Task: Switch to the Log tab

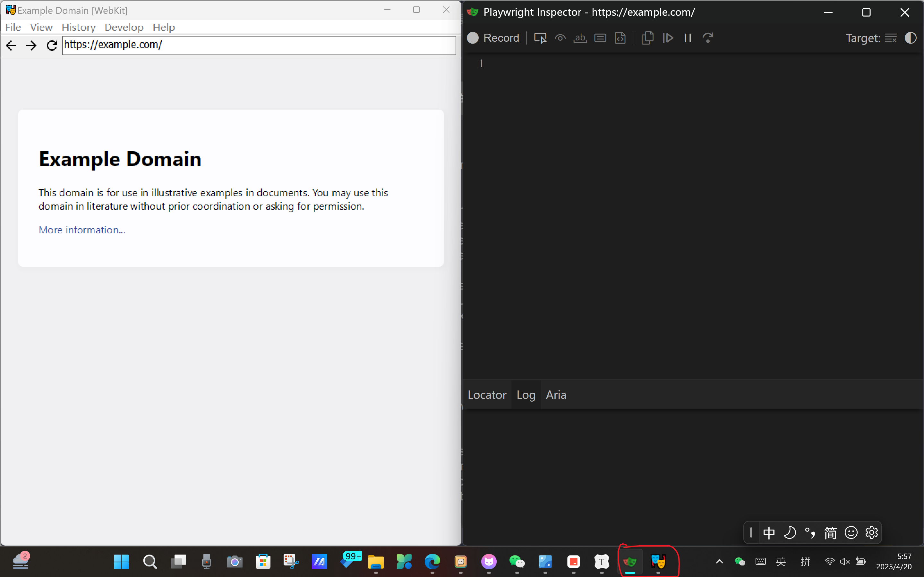Action: click(x=526, y=395)
